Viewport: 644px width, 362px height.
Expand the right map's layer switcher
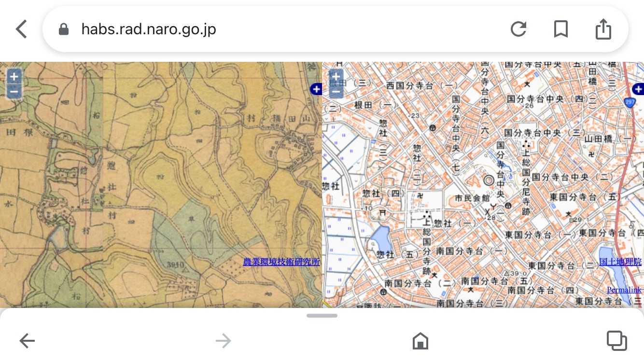[638, 89]
